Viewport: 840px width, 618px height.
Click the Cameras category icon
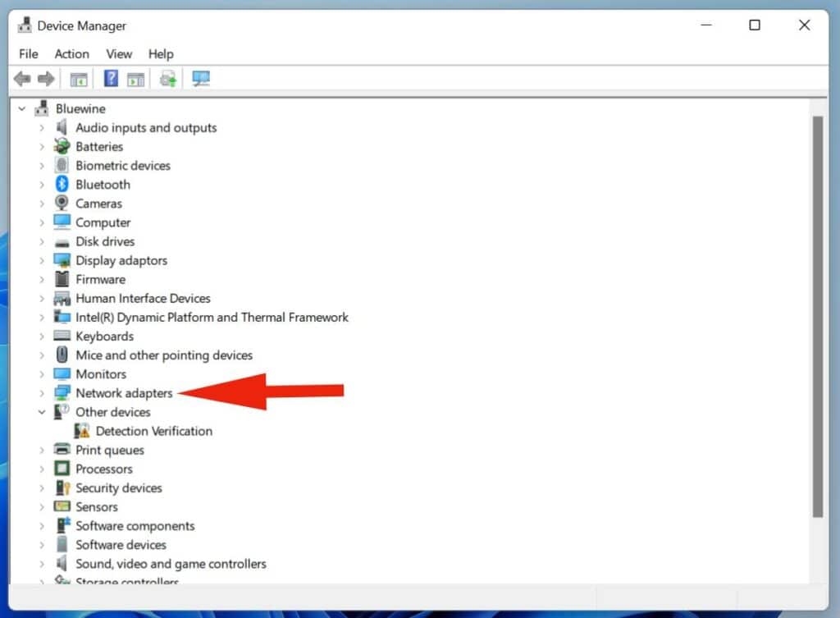coord(62,204)
